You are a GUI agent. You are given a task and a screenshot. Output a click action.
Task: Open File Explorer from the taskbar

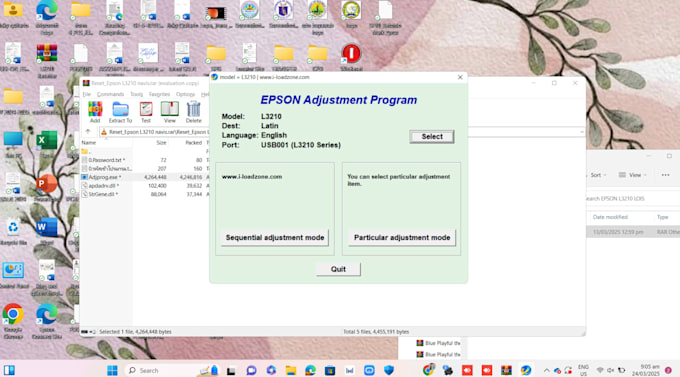[x=291, y=370]
